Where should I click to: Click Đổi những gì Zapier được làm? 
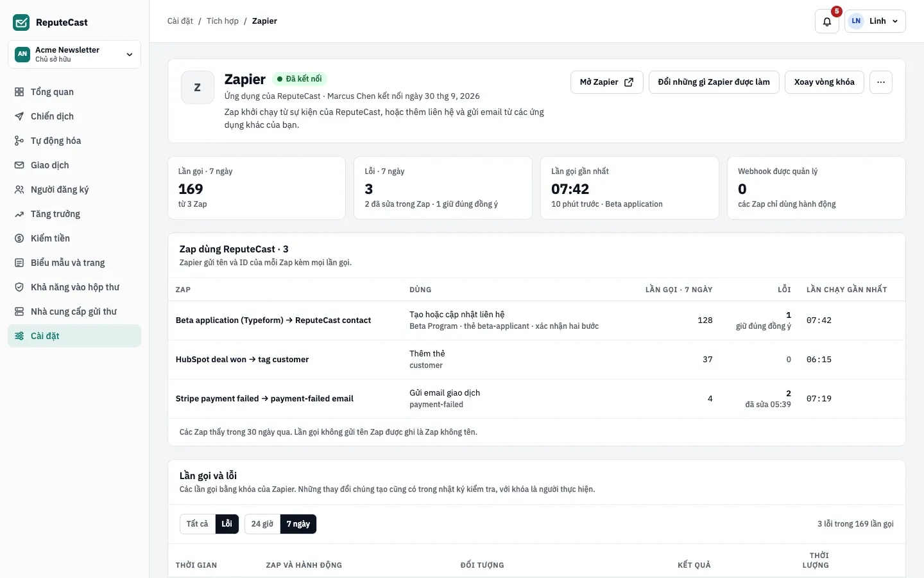[x=714, y=82]
